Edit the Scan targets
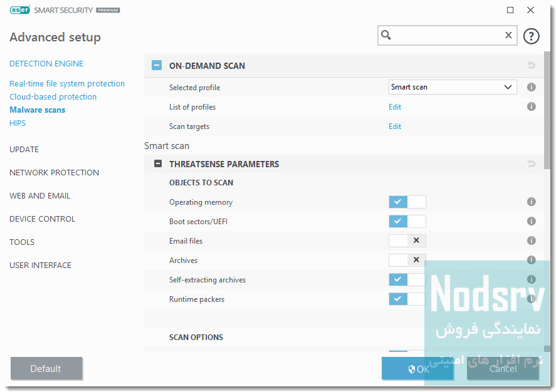556x392 pixels. coord(395,126)
